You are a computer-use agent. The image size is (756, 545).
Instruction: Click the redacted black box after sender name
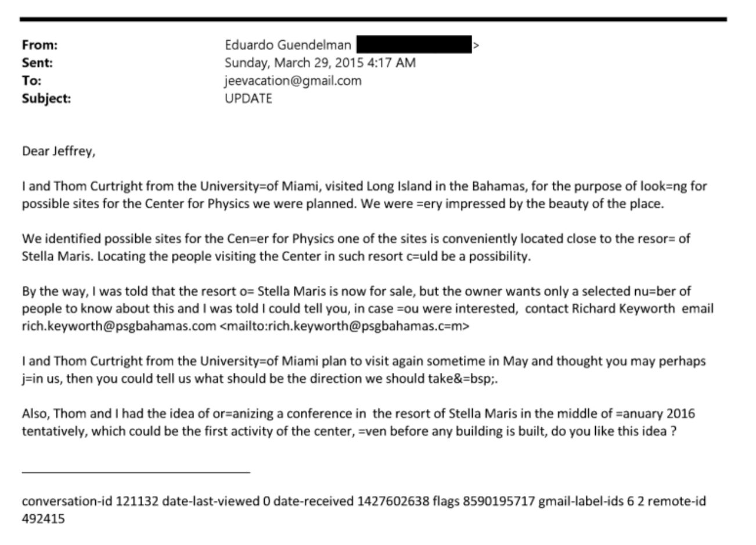click(414, 45)
